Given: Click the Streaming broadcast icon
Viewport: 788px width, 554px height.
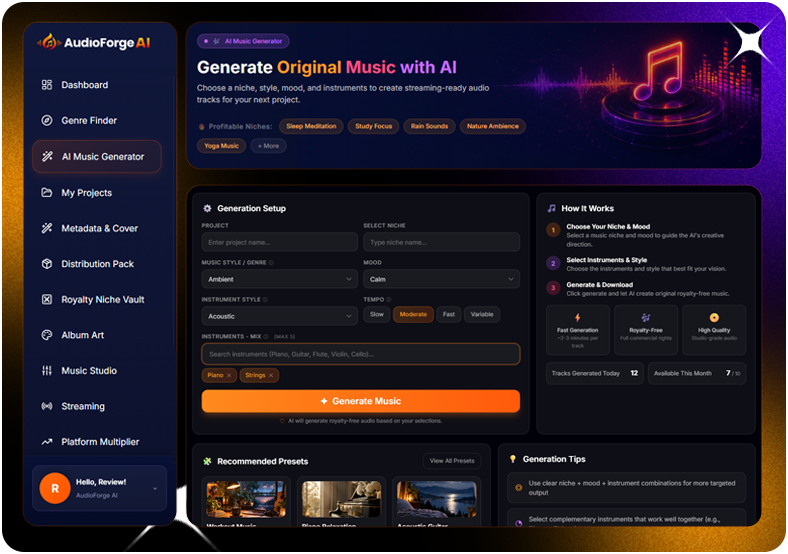Looking at the screenshot, I should (47, 406).
